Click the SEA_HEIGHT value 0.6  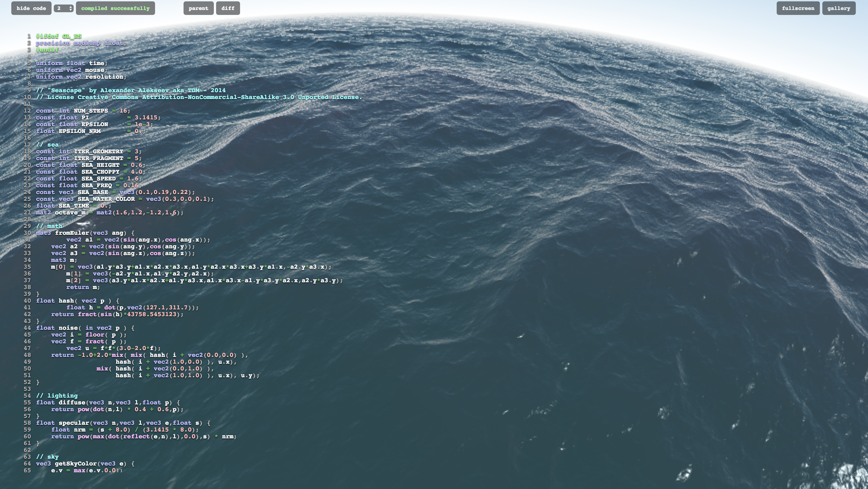coord(137,165)
